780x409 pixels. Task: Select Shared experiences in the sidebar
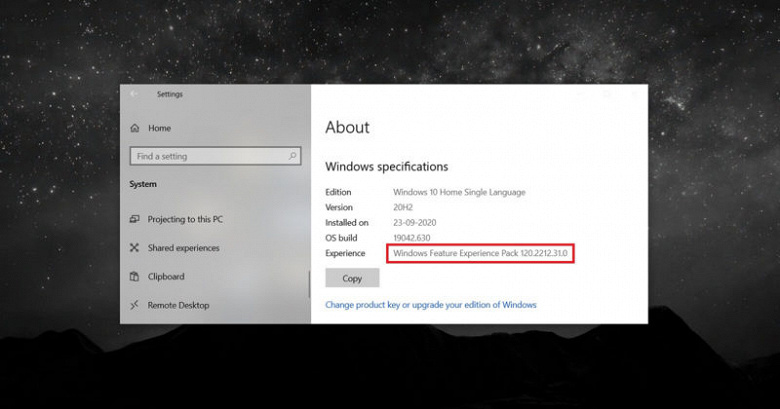click(x=183, y=248)
